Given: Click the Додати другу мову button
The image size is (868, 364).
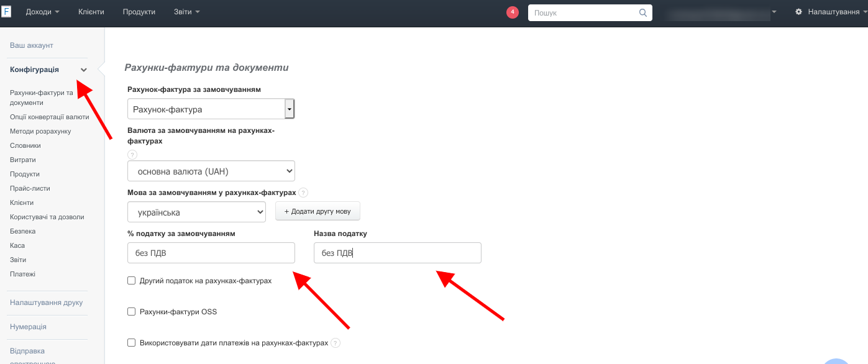Looking at the screenshot, I should point(318,211).
